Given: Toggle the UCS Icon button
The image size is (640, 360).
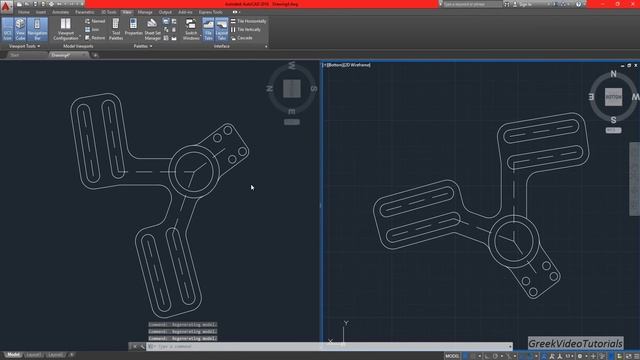Looking at the screenshot, I should click(x=7, y=29).
